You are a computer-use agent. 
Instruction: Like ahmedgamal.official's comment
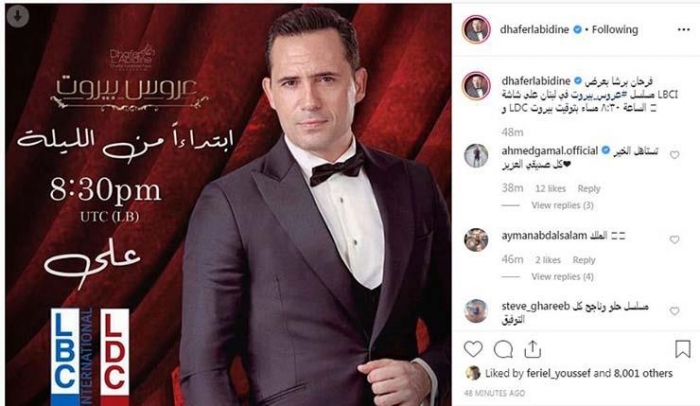click(674, 155)
